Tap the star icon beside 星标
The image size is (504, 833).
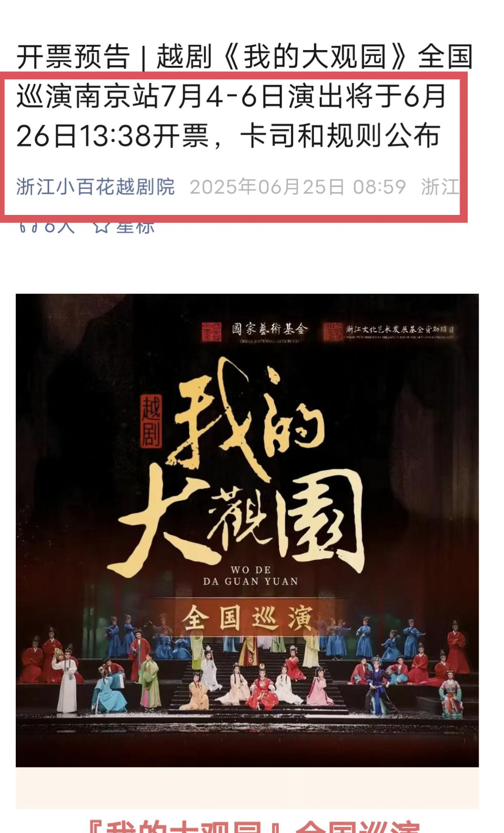click(x=101, y=226)
